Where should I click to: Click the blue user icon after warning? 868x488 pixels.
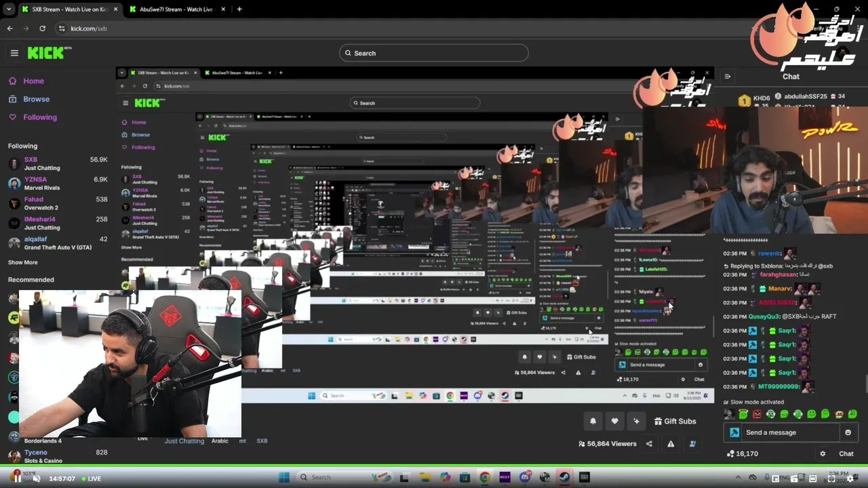(x=692, y=444)
